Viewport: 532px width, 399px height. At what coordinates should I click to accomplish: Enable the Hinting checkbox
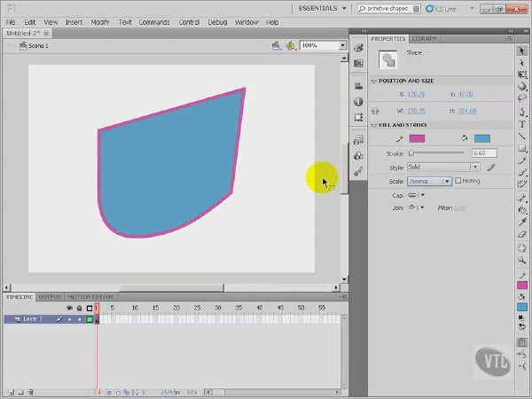tap(458, 181)
